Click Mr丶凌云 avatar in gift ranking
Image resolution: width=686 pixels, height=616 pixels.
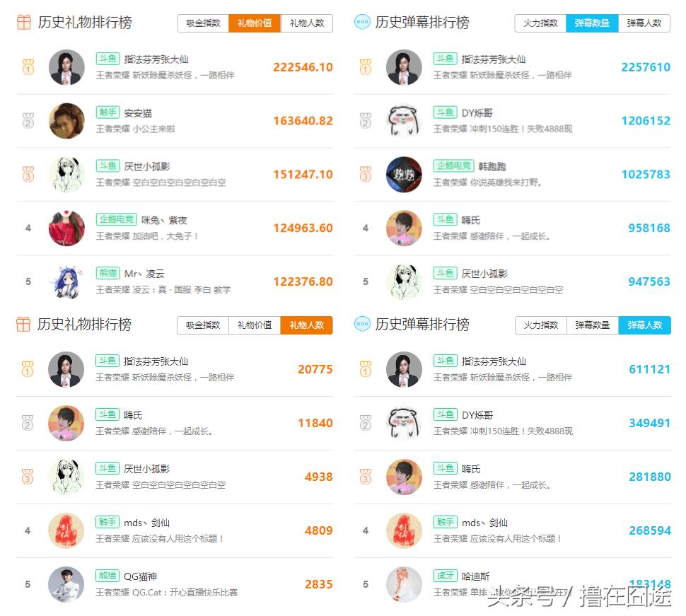[66, 281]
